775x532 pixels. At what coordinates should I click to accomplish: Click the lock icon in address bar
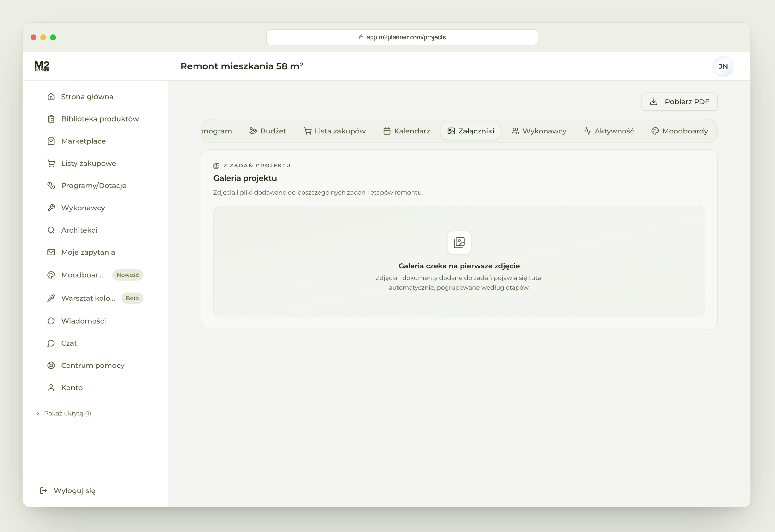(x=361, y=37)
